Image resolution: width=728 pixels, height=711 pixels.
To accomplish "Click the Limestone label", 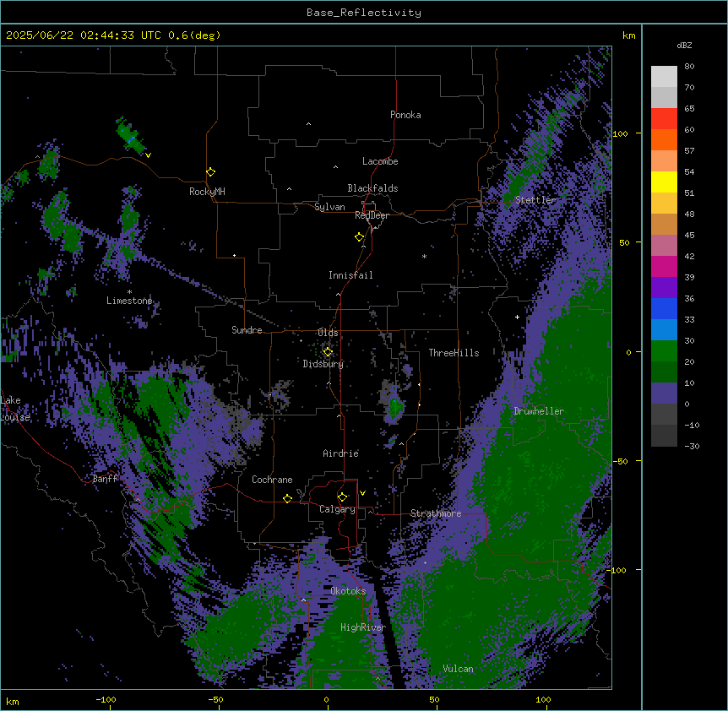I will 129,301.
